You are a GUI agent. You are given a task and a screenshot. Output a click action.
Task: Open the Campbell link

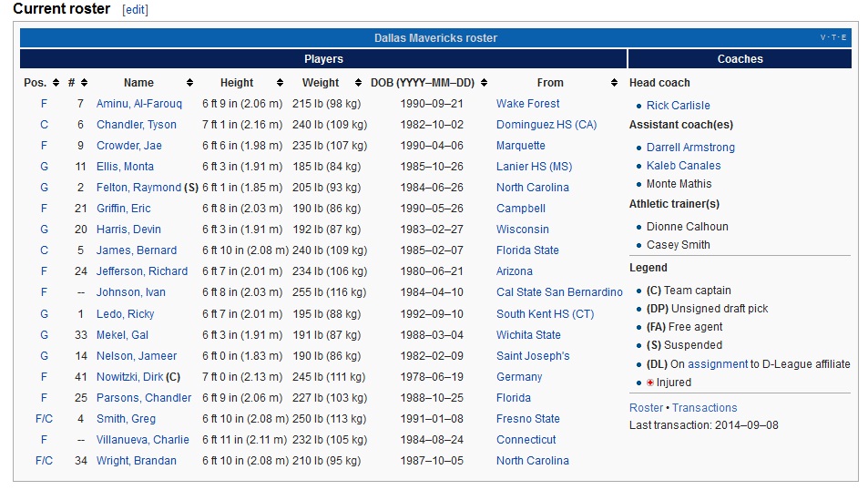521,209
